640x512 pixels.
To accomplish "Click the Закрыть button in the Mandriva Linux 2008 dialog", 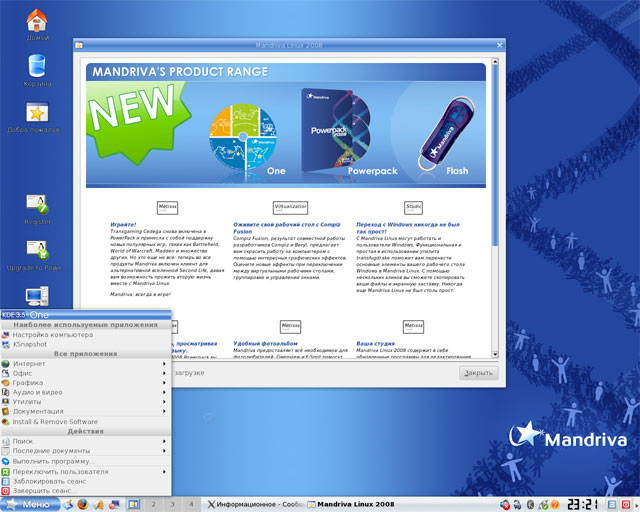I will [478, 373].
